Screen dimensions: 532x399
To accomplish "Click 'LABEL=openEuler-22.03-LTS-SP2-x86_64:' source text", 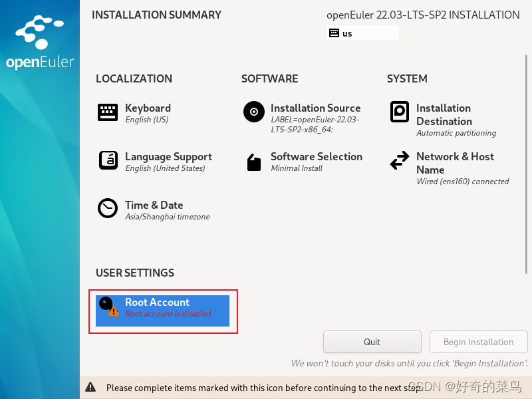I will click(315, 124).
